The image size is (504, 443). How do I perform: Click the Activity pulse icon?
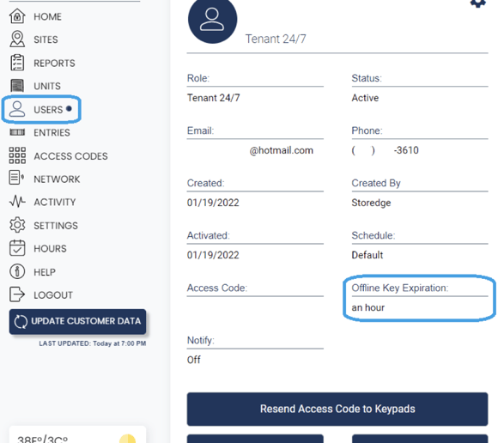(17, 202)
